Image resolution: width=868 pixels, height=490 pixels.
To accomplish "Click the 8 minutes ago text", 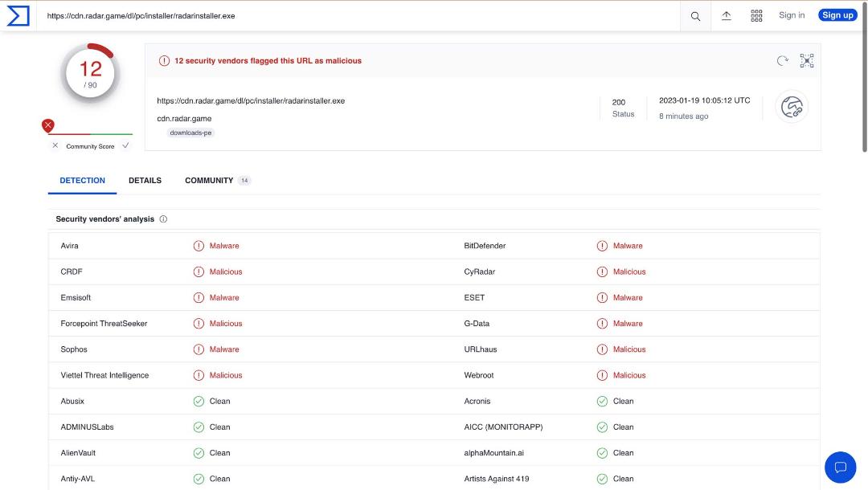I will 684,116.
